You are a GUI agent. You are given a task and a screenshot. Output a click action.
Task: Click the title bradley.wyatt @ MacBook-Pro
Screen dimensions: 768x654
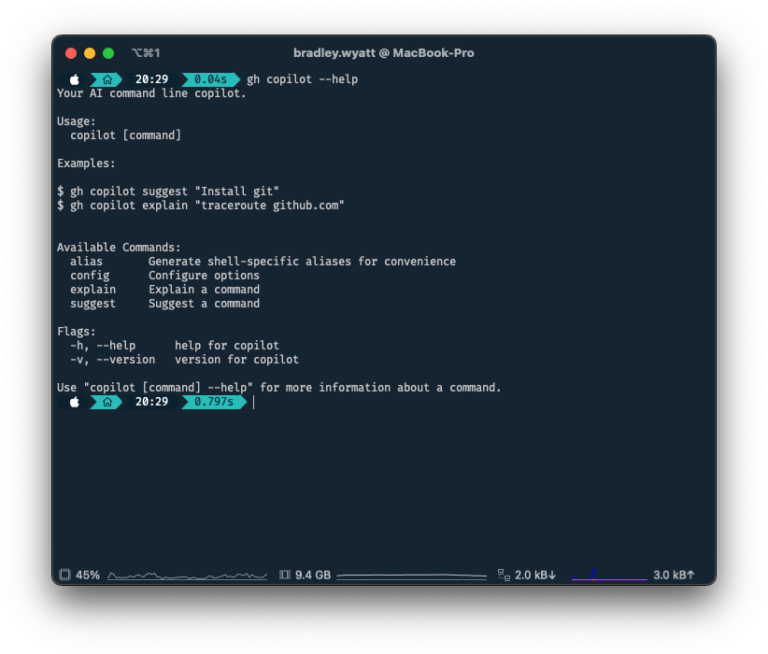pos(384,53)
